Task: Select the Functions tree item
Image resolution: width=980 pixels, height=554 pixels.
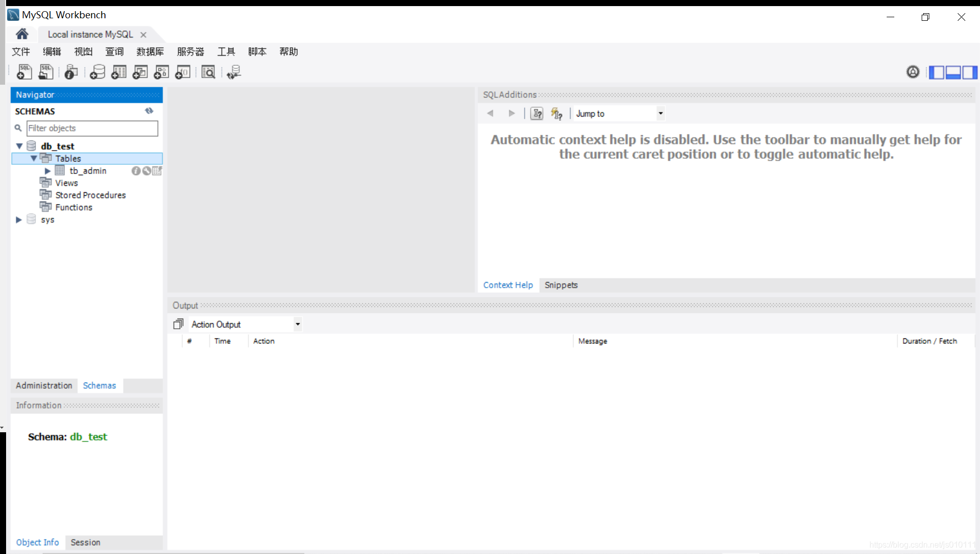Action: [74, 207]
